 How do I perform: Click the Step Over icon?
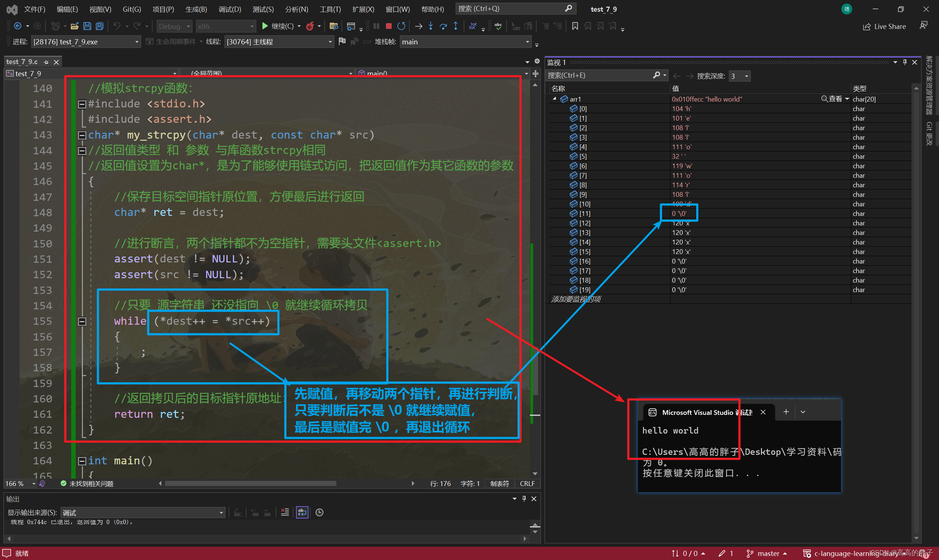point(443,26)
